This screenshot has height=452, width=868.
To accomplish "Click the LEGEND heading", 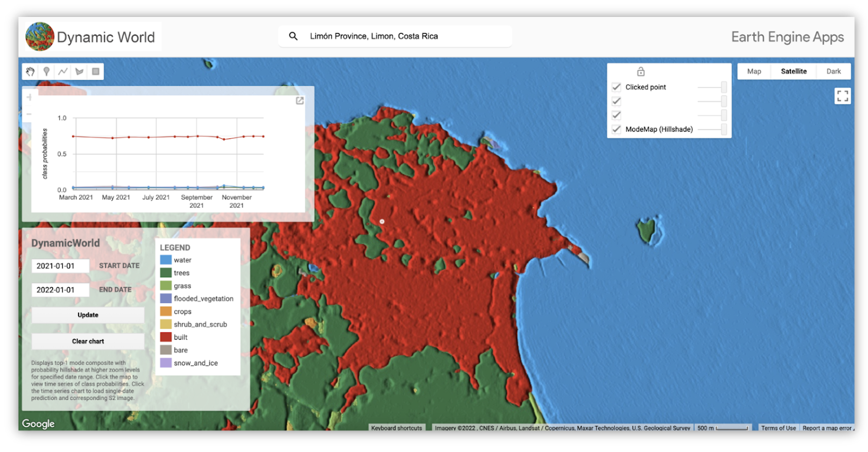I will click(x=175, y=247).
